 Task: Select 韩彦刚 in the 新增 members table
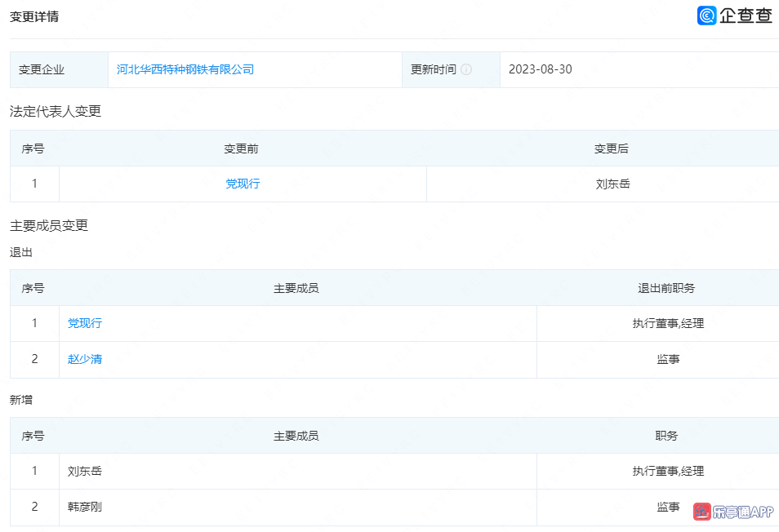click(85, 507)
